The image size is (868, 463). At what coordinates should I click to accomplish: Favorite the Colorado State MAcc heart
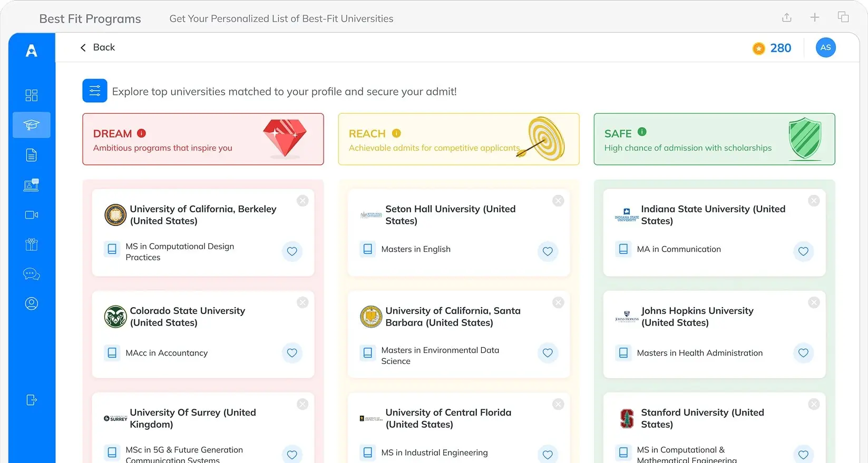(x=292, y=353)
